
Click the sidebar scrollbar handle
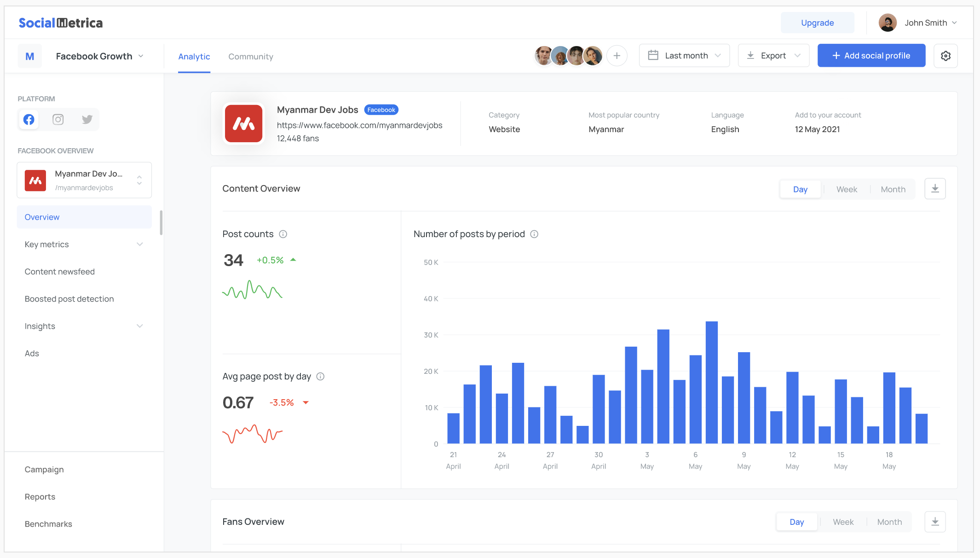point(161,223)
